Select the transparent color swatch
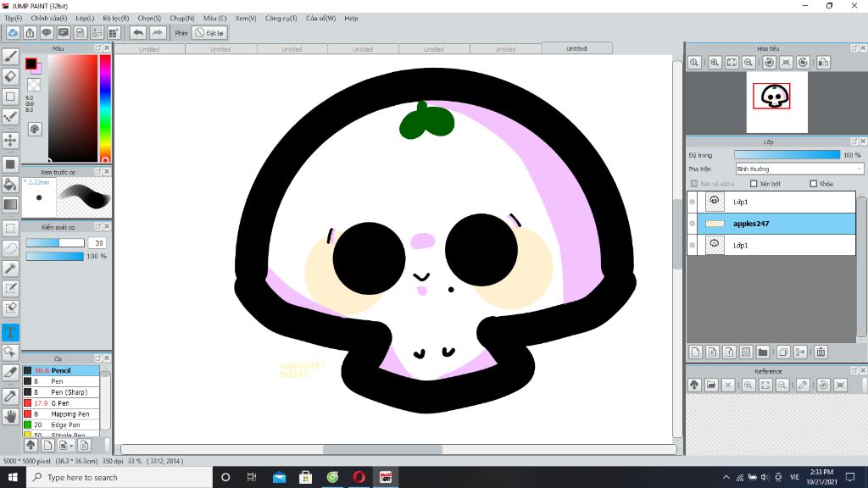This screenshot has height=488, width=868. (x=34, y=85)
